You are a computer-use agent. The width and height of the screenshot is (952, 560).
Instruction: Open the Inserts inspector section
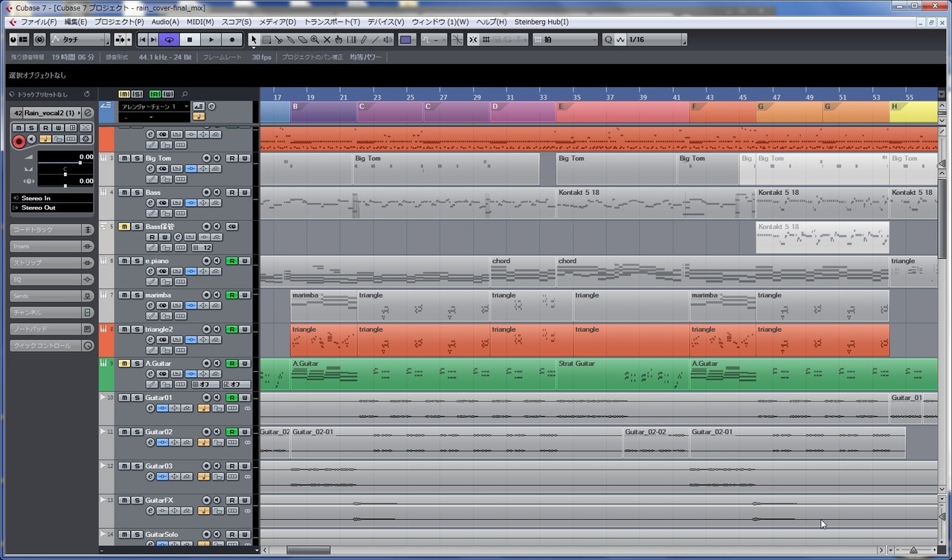click(51, 246)
